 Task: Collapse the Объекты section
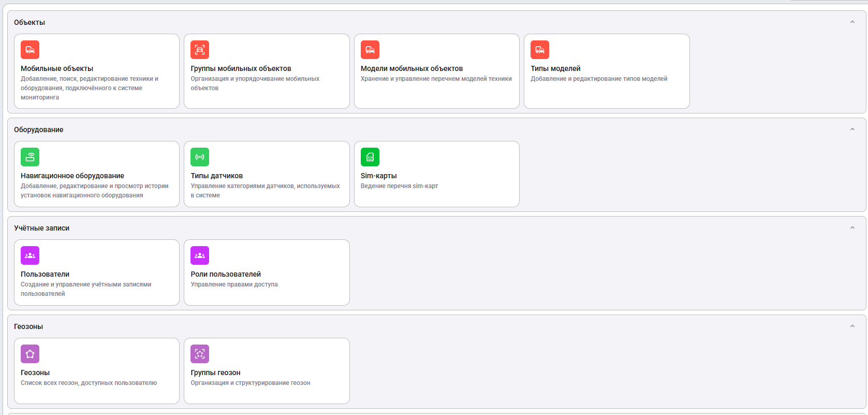(x=852, y=22)
